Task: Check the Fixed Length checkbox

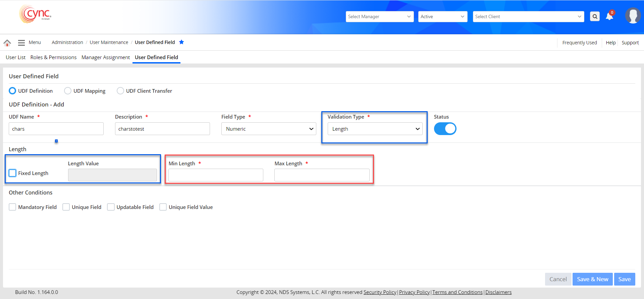Action: pos(13,173)
